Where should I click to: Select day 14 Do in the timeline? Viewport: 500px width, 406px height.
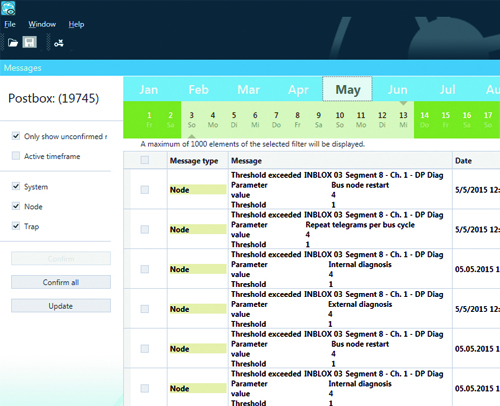click(x=424, y=119)
